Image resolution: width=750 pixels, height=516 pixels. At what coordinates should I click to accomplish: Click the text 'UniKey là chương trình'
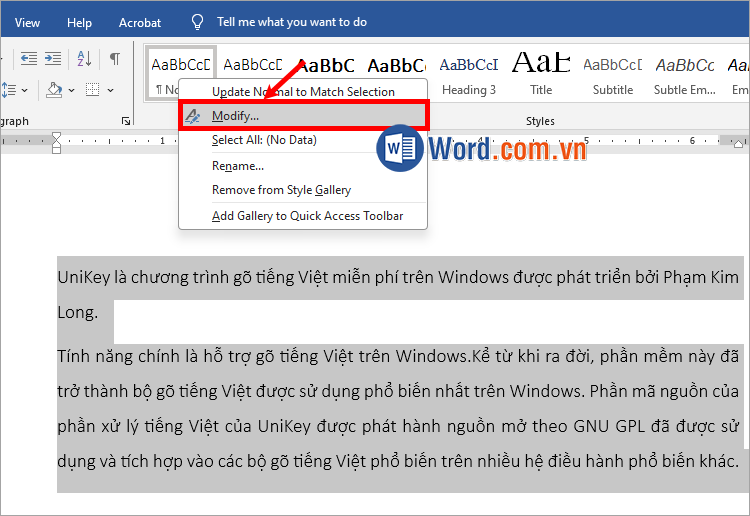[143, 277]
